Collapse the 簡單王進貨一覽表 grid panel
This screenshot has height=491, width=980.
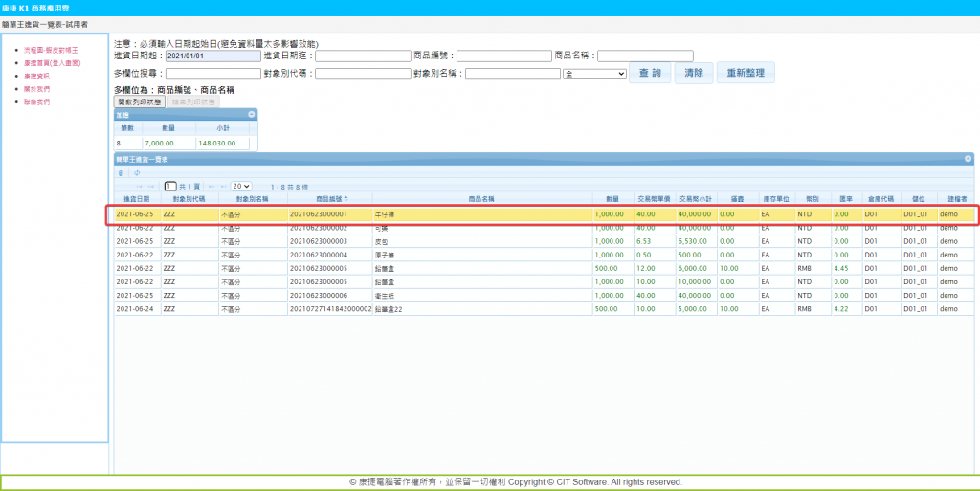(968, 158)
